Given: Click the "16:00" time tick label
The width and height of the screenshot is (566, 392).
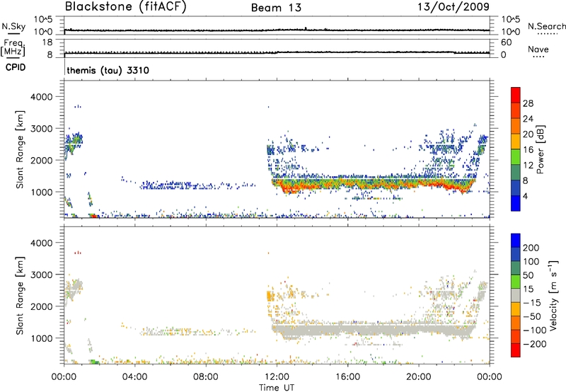Looking at the screenshot, I should 347,377.
